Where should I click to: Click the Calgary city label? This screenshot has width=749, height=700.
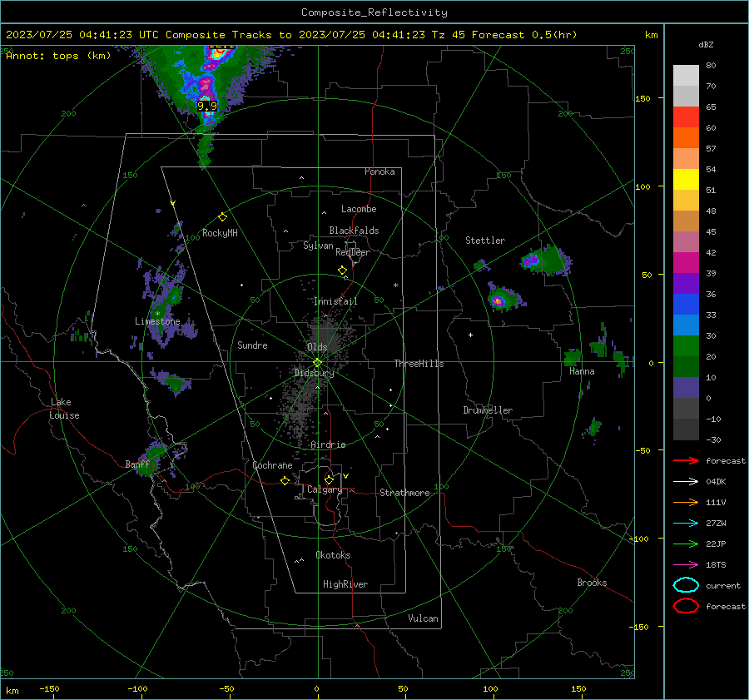tap(325, 489)
